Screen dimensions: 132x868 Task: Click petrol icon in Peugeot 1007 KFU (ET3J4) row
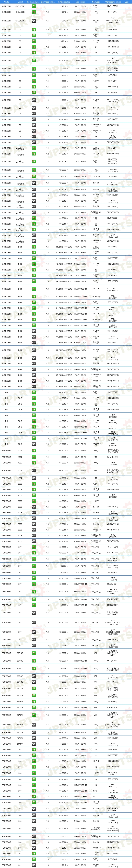click(34, 457)
